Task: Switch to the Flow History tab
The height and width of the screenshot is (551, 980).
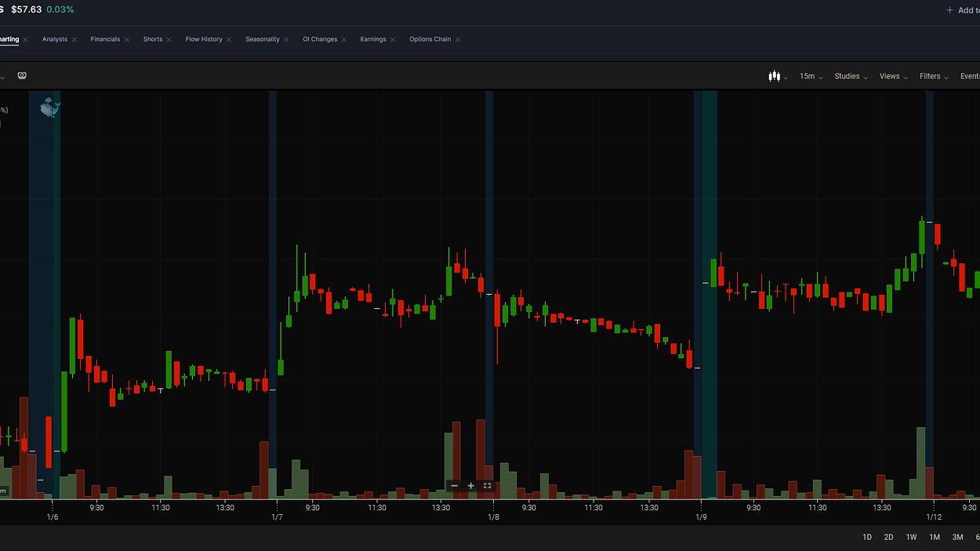Action: click(202, 38)
